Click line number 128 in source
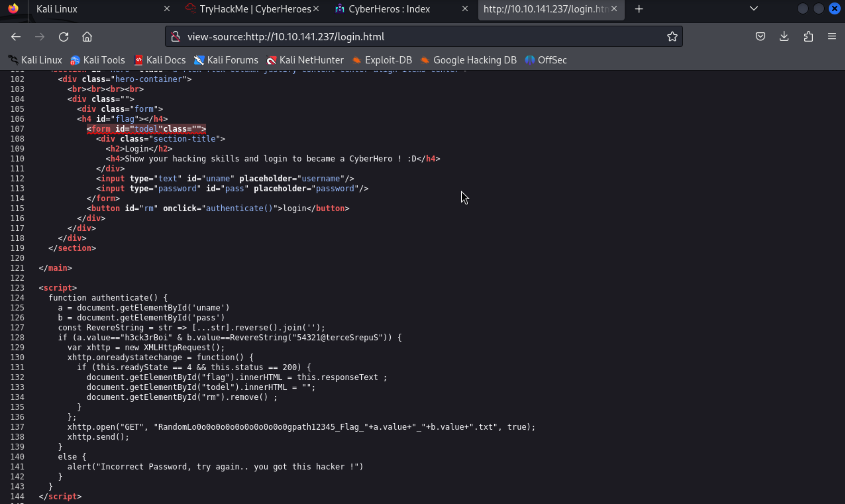This screenshot has height=504, width=845. 17,338
